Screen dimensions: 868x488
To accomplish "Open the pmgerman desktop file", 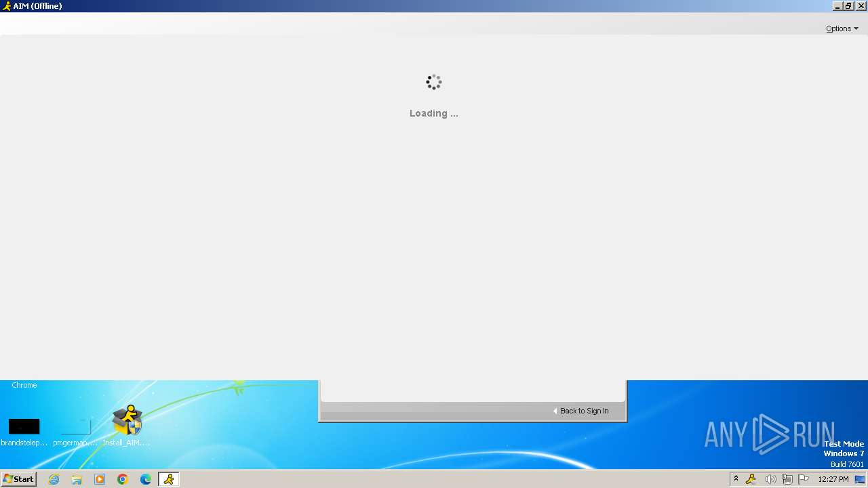I will pos(75,432).
